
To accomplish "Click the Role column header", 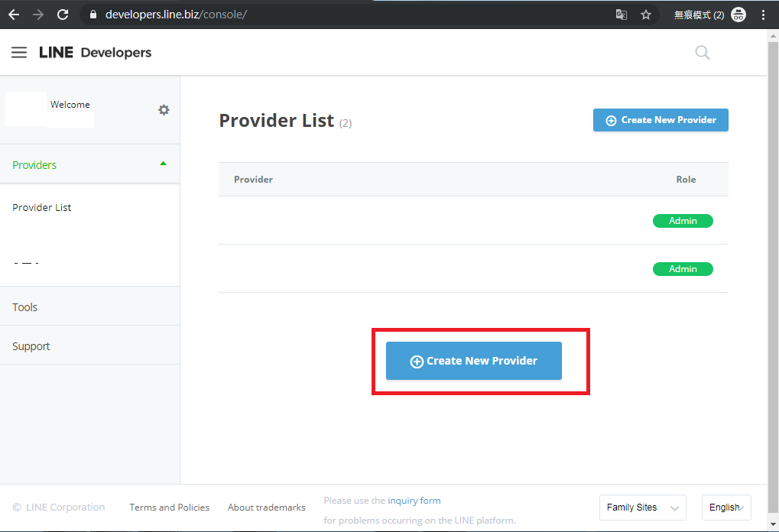I will (x=686, y=180).
